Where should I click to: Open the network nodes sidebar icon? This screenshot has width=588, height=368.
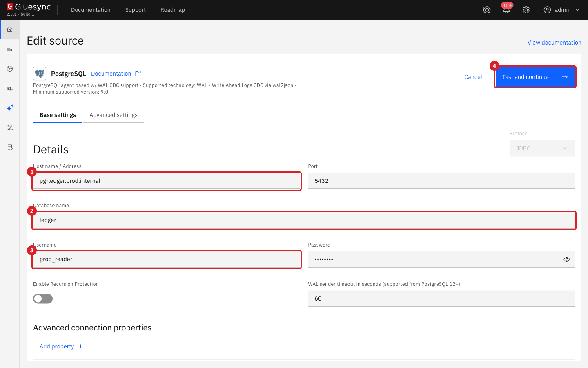[10, 128]
